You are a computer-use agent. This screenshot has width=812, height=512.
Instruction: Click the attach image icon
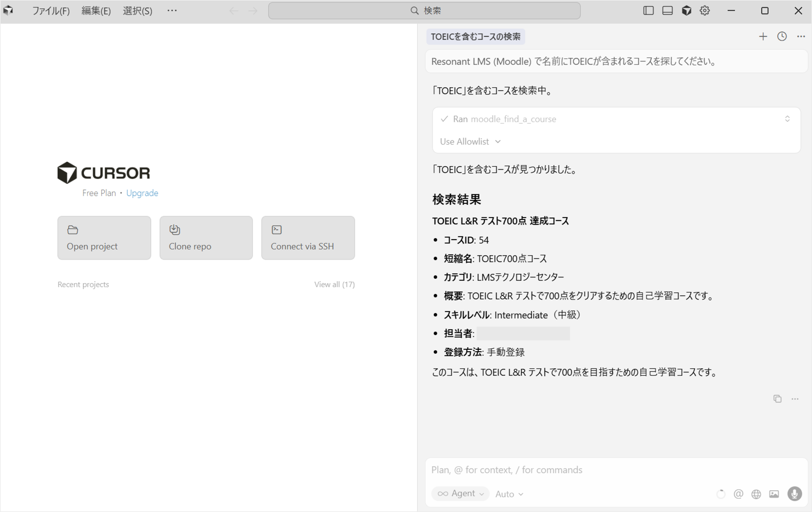774,494
